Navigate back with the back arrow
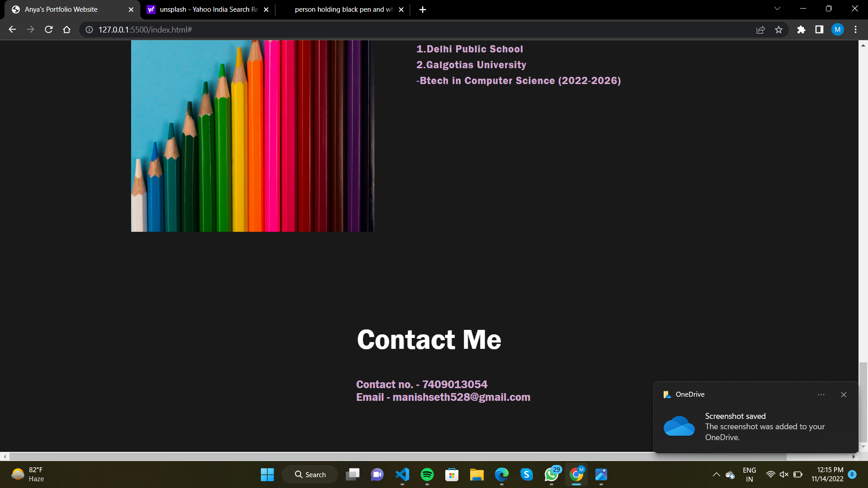 click(x=12, y=29)
